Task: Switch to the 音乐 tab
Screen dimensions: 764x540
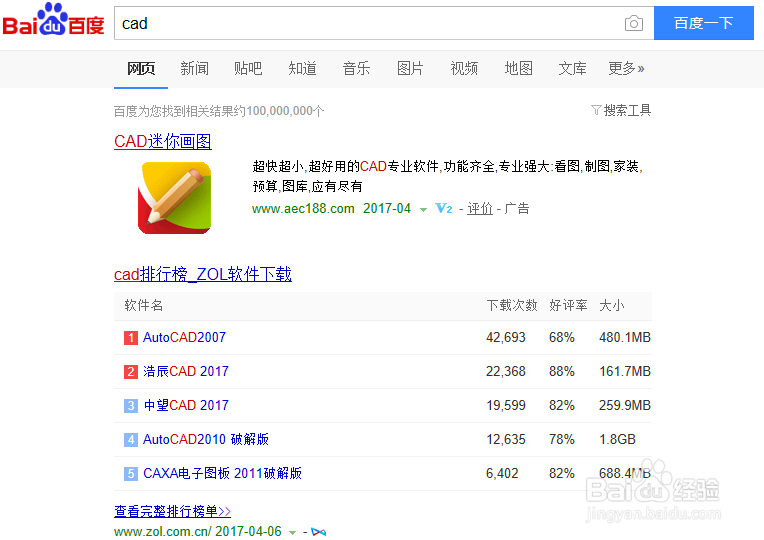Action: click(x=356, y=68)
